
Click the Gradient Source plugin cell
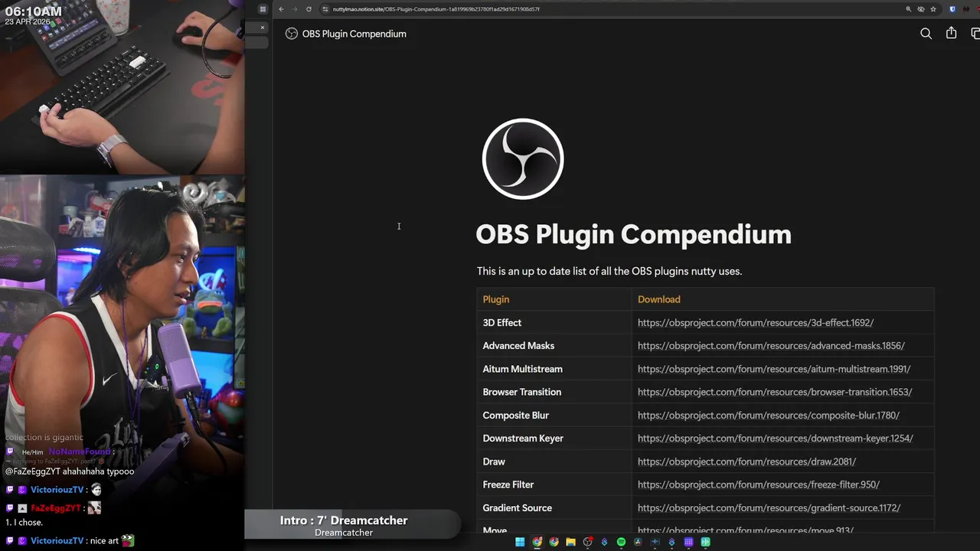[x=554, y=508]
